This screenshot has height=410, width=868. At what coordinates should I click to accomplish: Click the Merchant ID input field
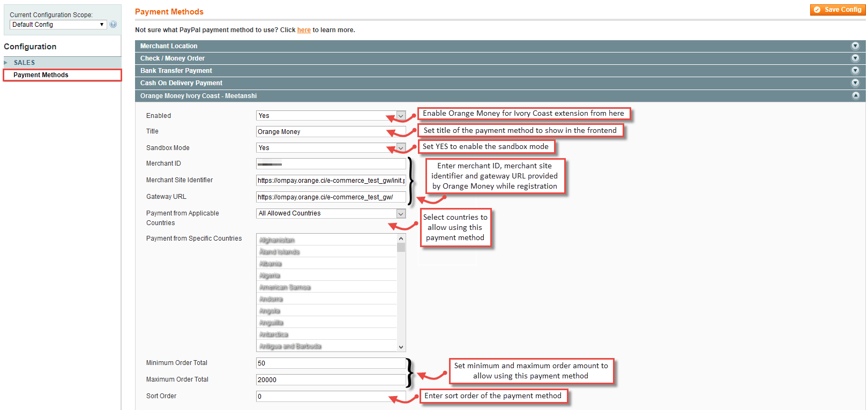331,164
